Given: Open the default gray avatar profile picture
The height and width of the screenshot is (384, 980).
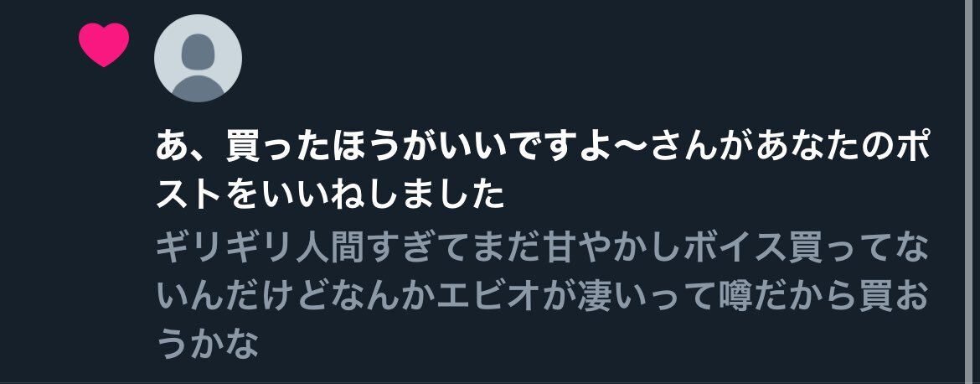Looking at the screenshot, I should 198,58.
